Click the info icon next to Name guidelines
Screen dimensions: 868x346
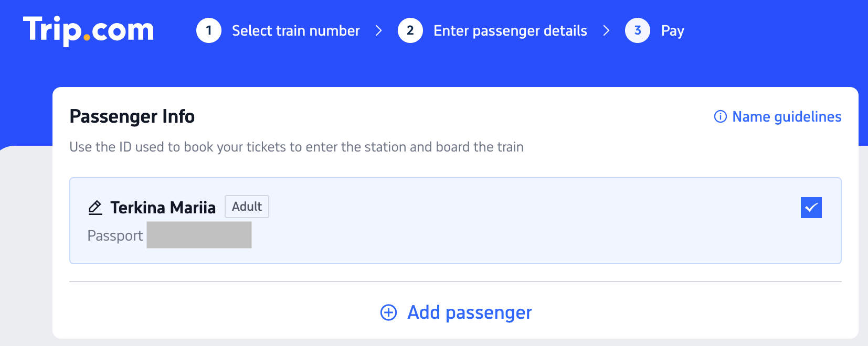click(721, 116)
